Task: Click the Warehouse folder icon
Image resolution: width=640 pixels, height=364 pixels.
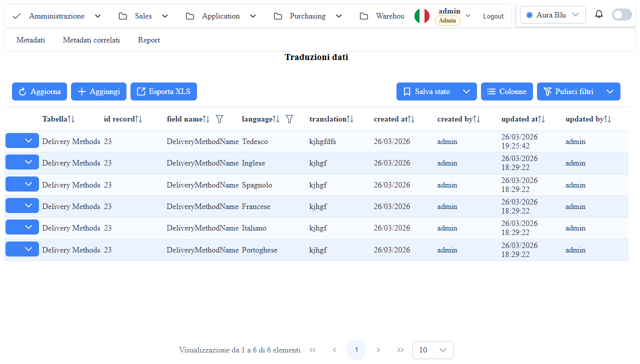Action: pyautogui.click(x=364, y=16)
